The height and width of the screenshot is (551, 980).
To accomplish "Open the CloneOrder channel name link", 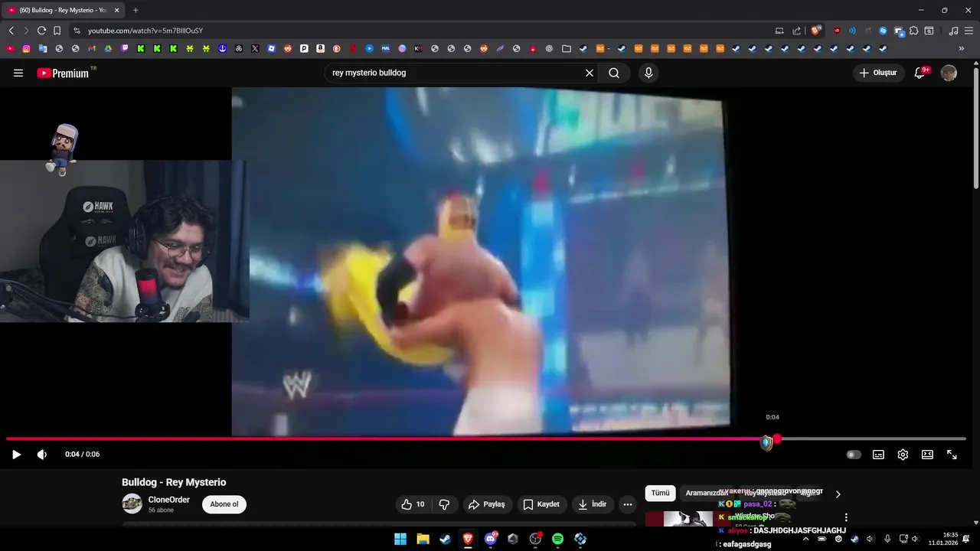I will click(x=169, y=500).
